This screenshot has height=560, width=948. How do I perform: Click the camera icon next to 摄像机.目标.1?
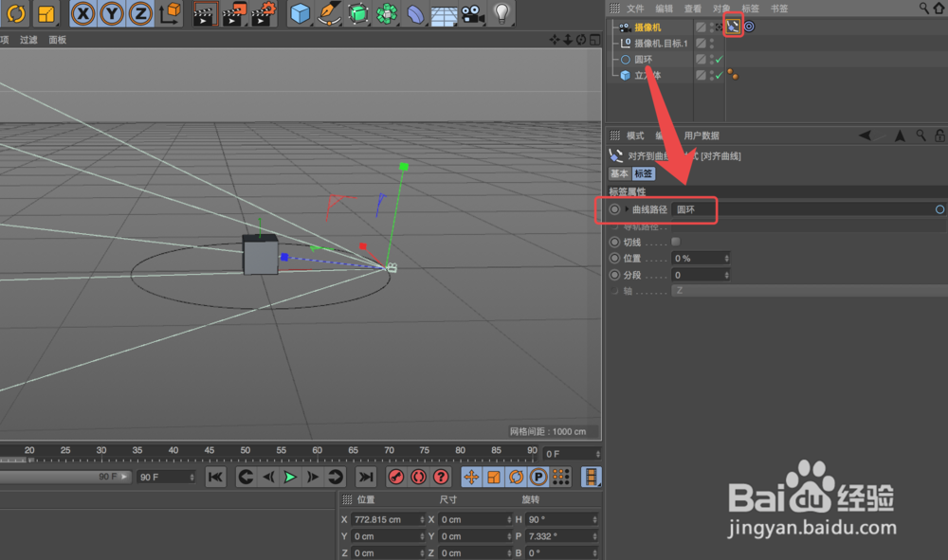[626, 41]
